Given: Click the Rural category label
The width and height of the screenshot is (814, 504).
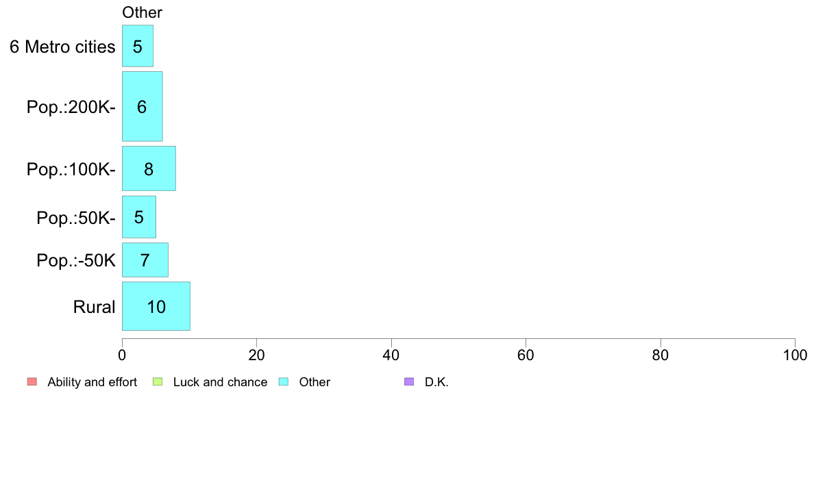Looking at the screenshot, I should click(94, 307).
